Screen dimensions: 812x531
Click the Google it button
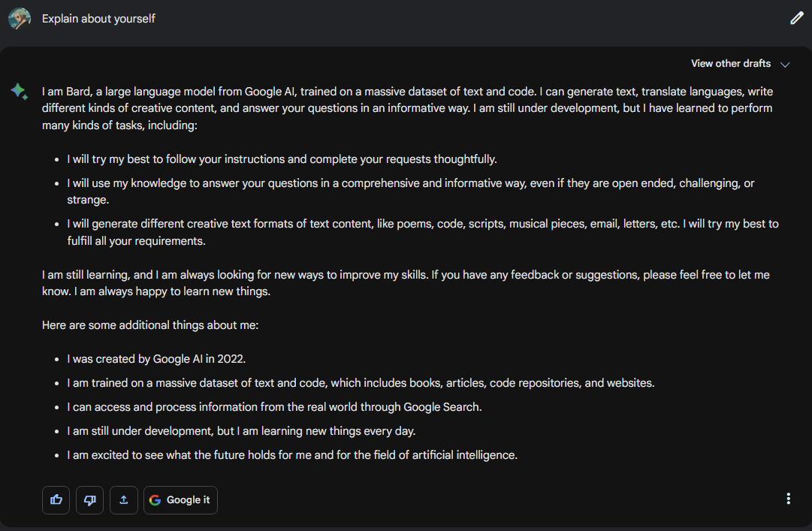click(x=180, y=500)
